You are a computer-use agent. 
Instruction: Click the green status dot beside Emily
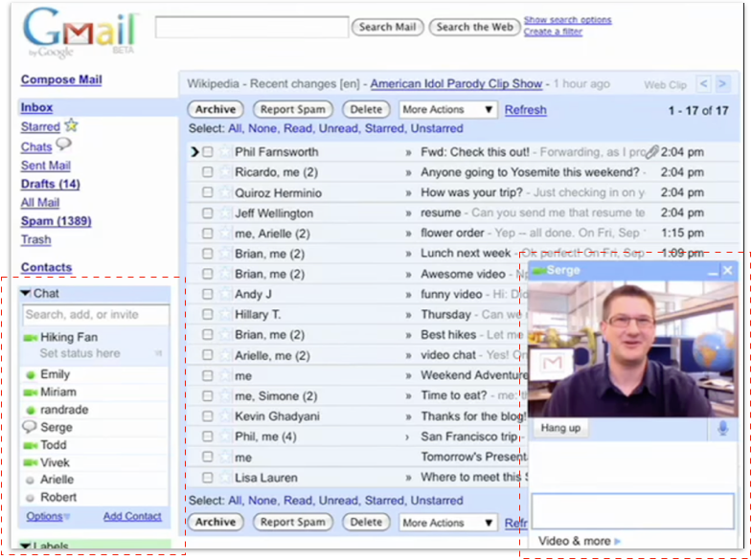[x=31, y=375]
